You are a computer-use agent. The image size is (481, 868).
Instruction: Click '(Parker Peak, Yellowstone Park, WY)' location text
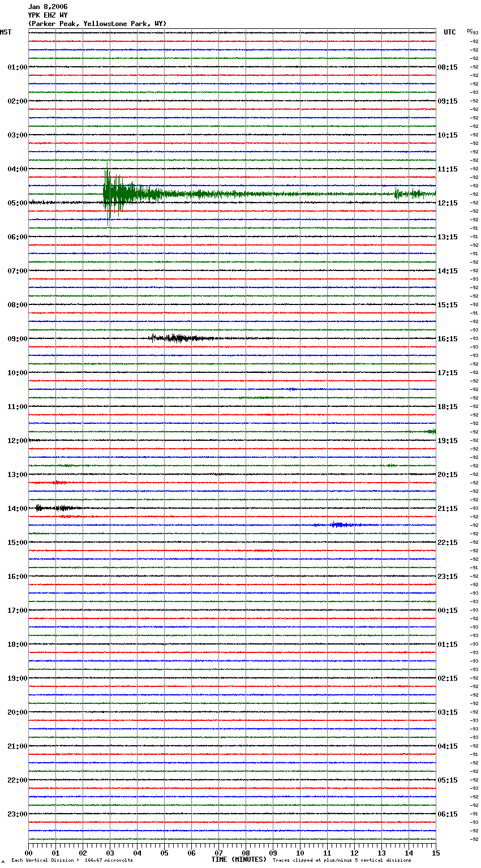97,24
